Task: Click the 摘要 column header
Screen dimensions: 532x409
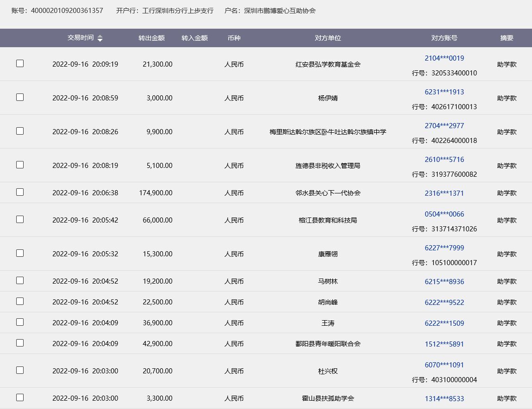Action: (507, 38)
